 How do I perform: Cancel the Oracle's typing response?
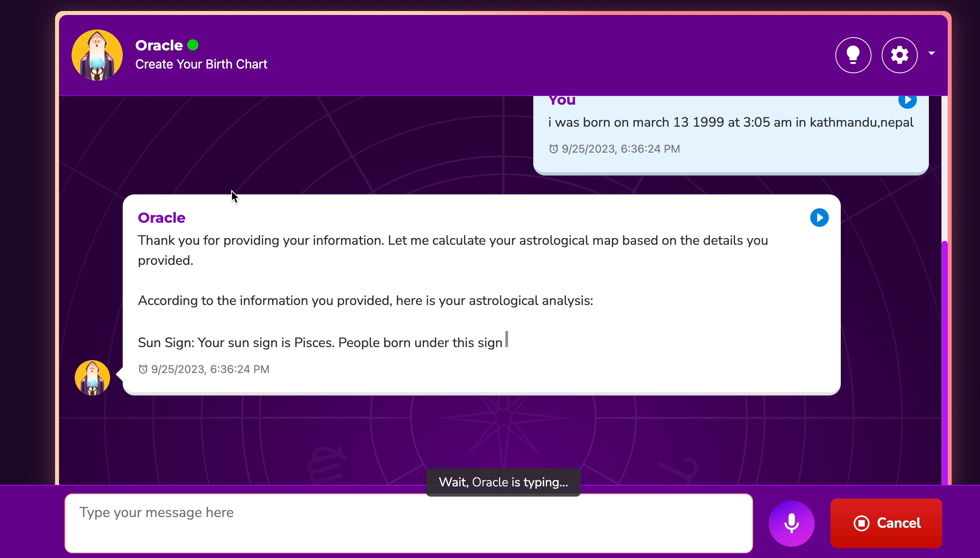click(x=886, y=523)
